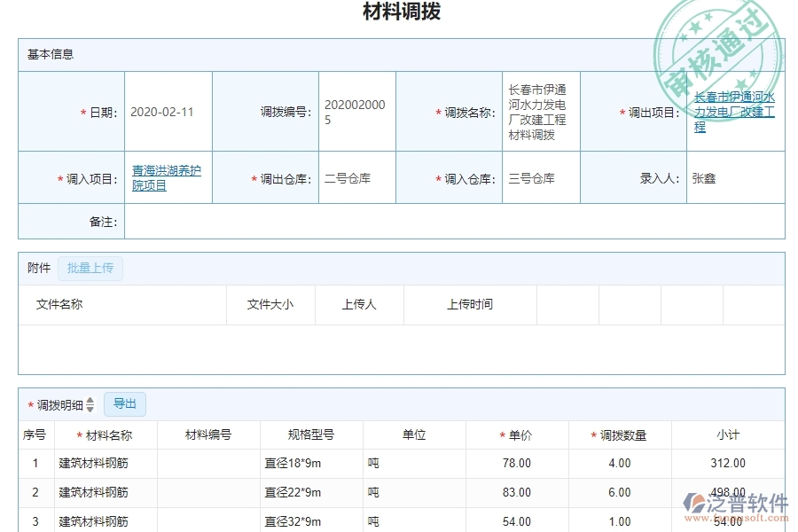
Task: Click the 批量上传 batch upload button
Action: tap(90, 268)
